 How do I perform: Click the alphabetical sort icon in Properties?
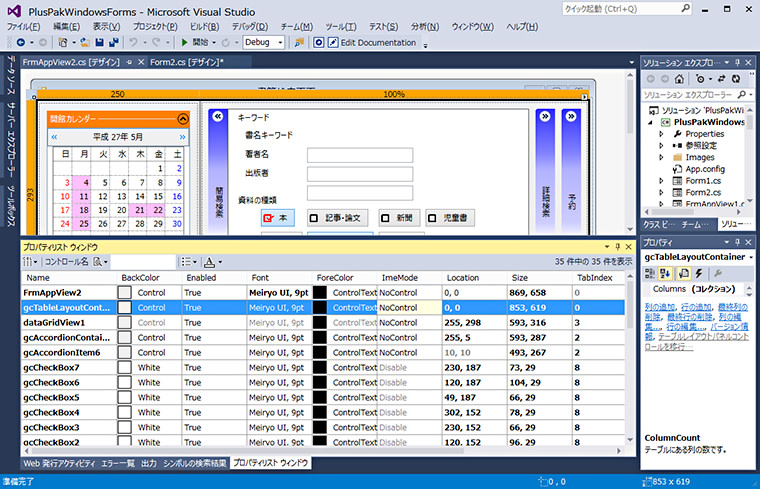665,274
